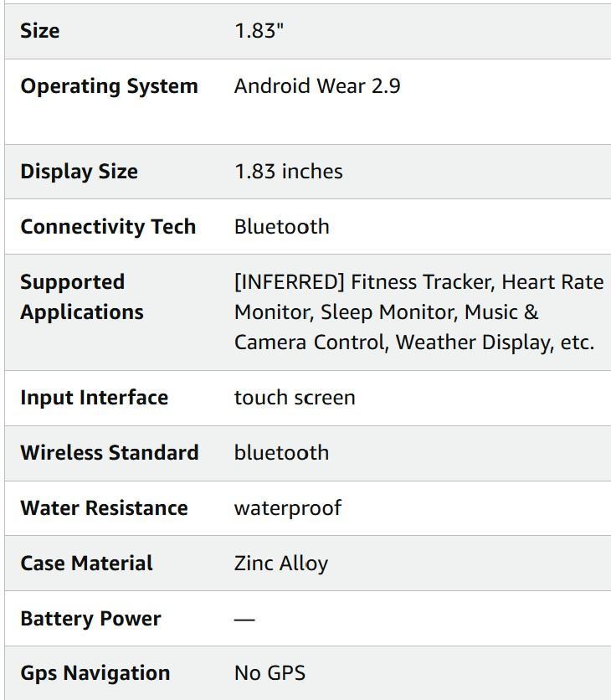The image size is (611, 700).
Task: Click the "Supported Applications" label
Action: click(x=82, y=297)
